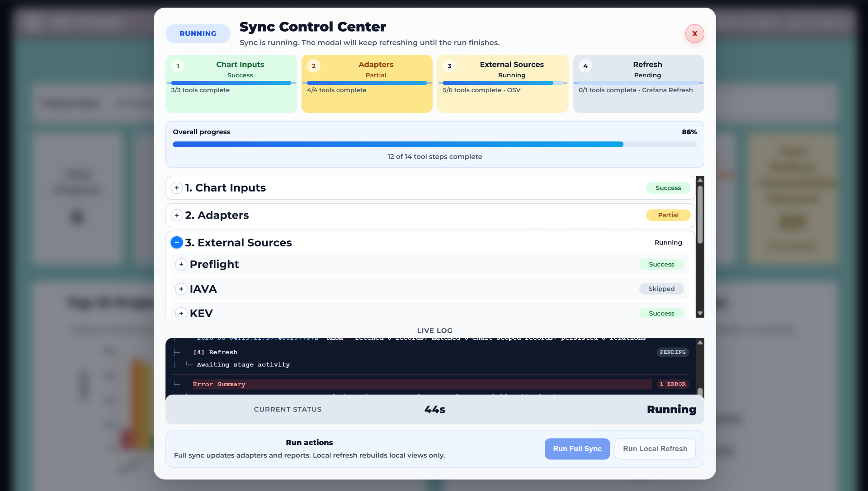Click '5/6 tools complete · OSV' text

pos(481,90)
